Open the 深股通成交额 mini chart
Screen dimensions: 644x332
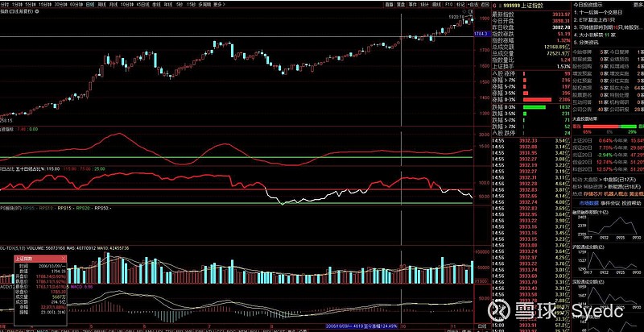[608, 297]
